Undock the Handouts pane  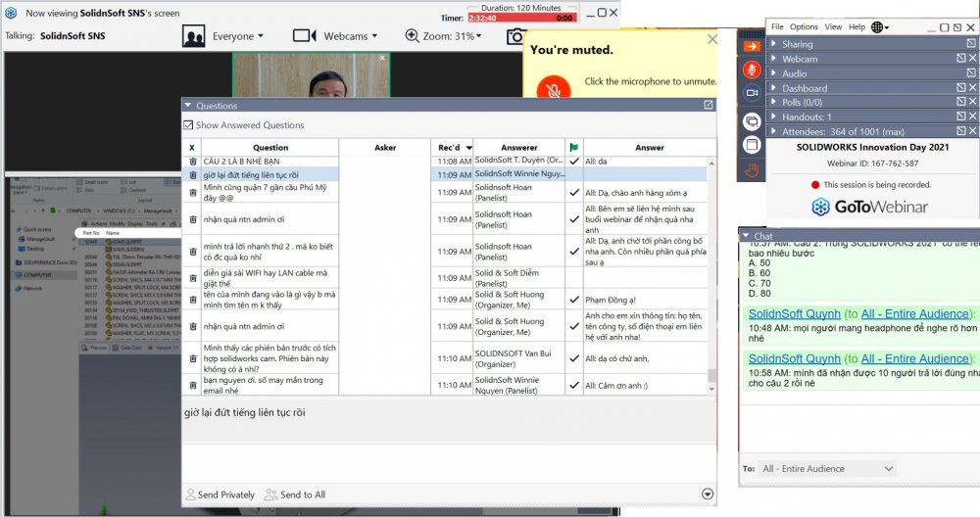961,117
